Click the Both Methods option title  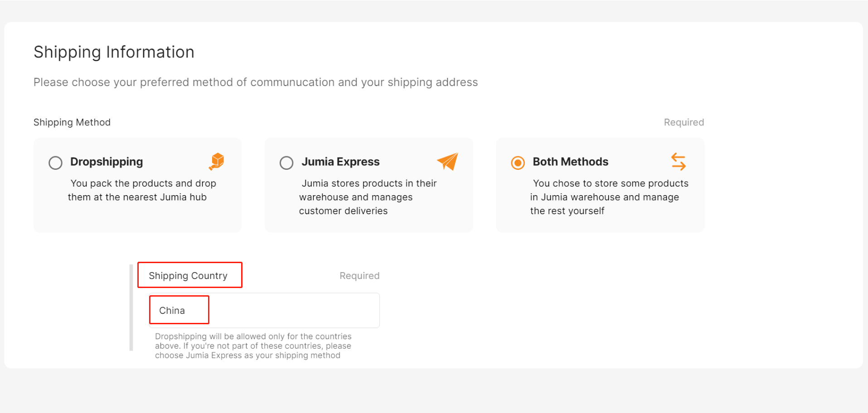[571, 162]
